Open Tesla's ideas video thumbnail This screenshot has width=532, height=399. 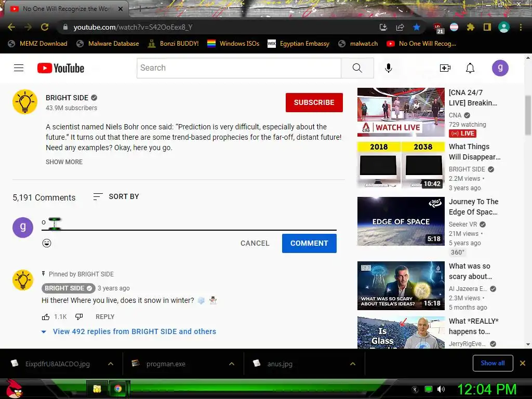click(x=401, y=286)
